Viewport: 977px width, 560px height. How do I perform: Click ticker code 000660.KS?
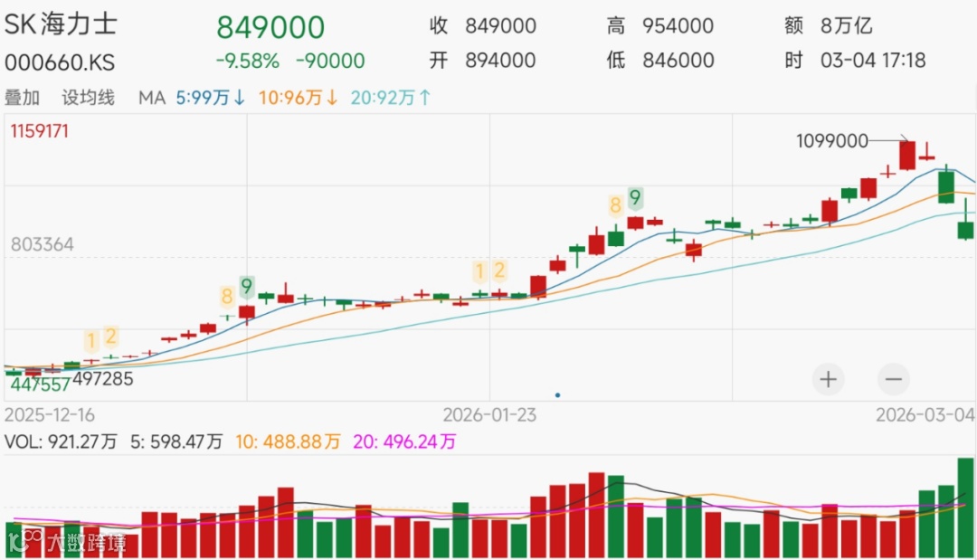60,62
